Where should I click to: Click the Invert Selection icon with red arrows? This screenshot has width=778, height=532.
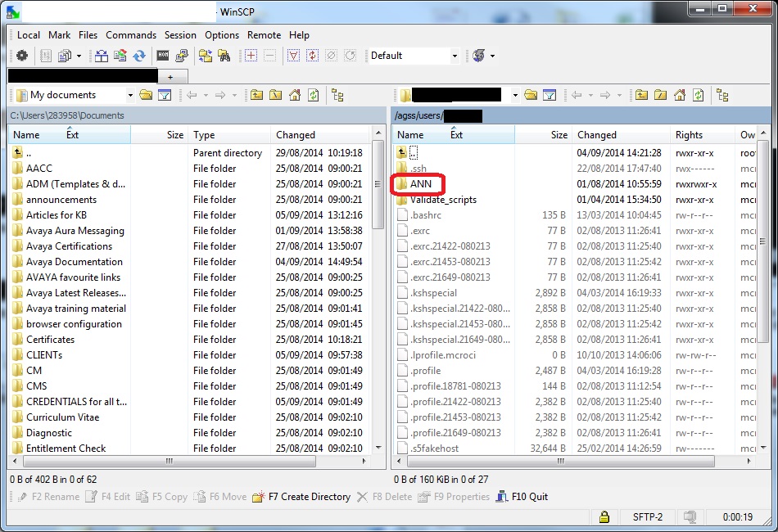[313, 56]
